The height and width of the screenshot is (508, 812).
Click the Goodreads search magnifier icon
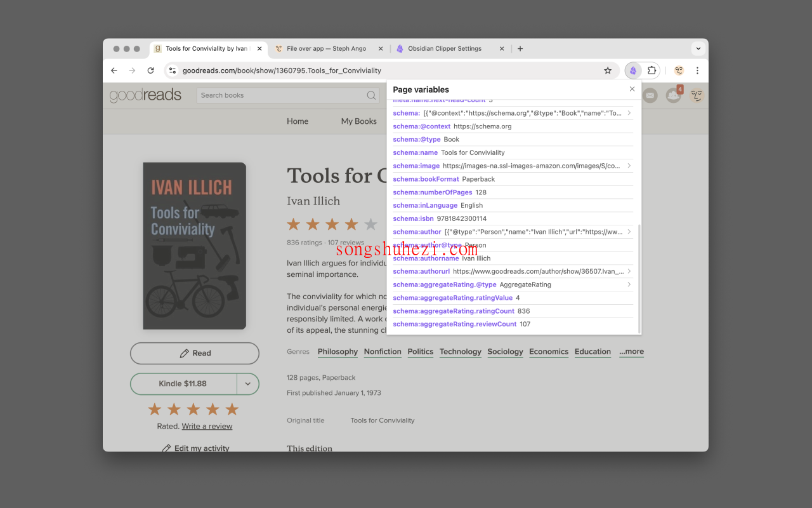pyautogui.click(x=371, y=95)
